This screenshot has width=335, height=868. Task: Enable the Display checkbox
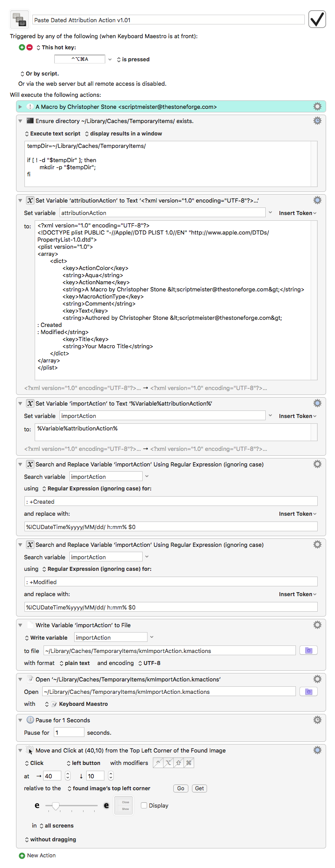pyautogui.click(x=144, y=805)
